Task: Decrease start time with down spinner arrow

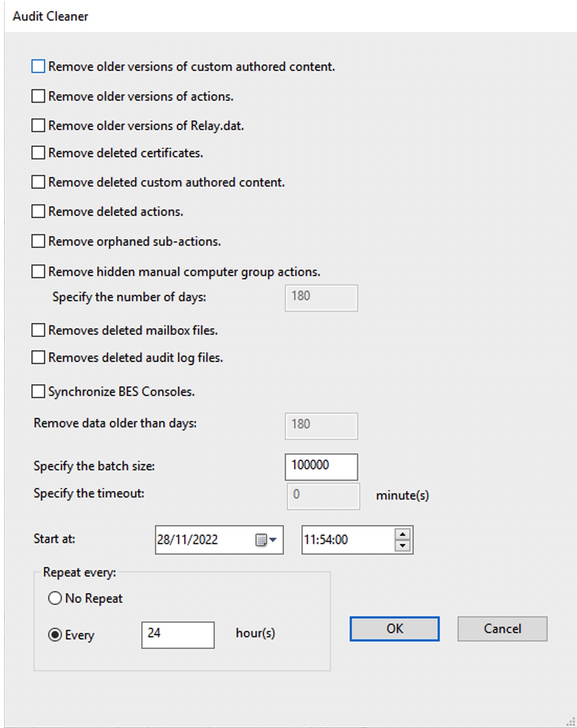Action: [x=402, y=546]
